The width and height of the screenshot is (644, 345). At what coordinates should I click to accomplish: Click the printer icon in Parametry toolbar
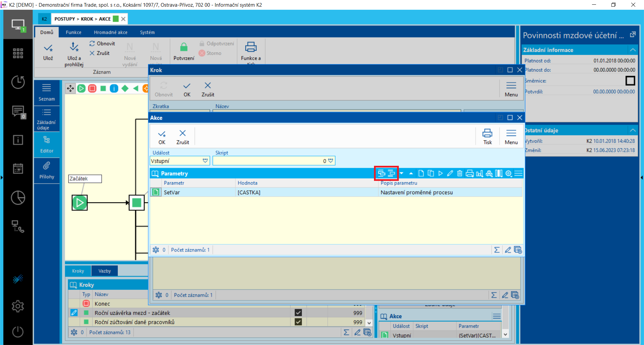click(x=470, y=173)
